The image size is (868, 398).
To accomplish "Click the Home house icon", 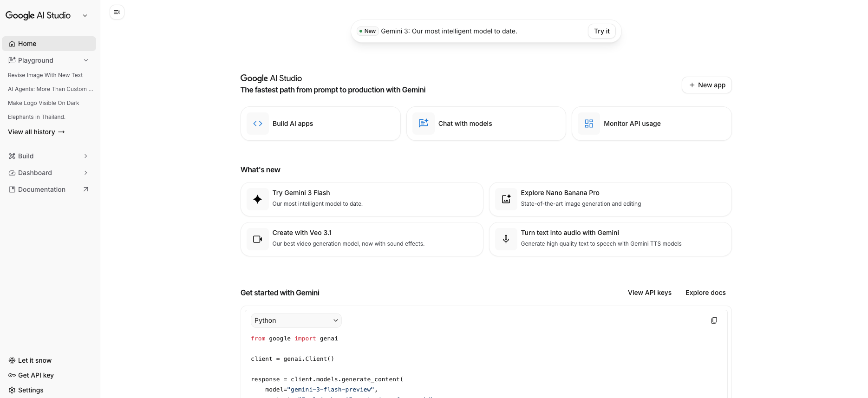I will (12, 44).
